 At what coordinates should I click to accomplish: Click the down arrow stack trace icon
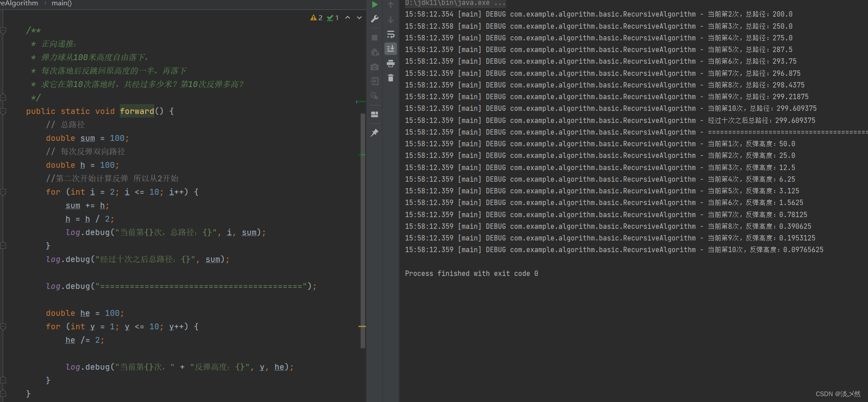pos(391,20)
